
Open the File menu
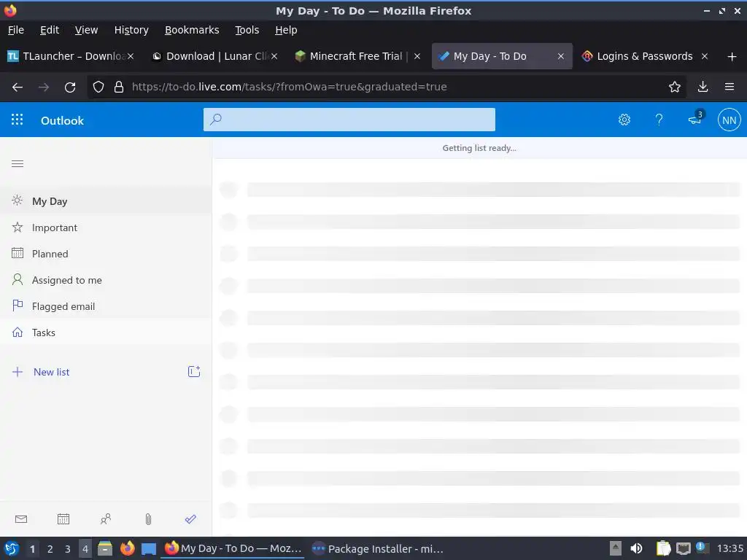16,30
